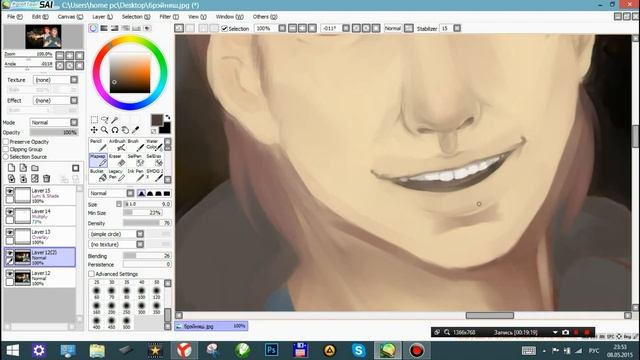The image size is (640, 360).
Task: Hide Layer12 with its eye icon
Action: pyautogui.click(x=10, y=274)
